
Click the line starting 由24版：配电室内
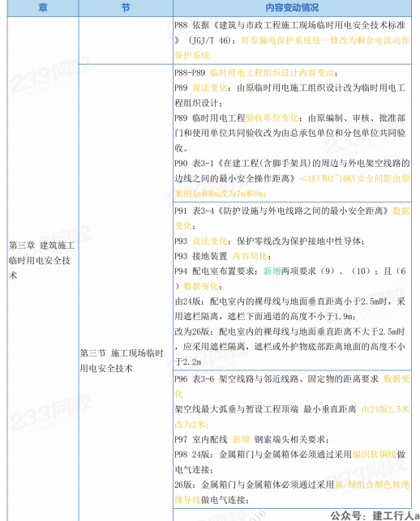point(290,301)
